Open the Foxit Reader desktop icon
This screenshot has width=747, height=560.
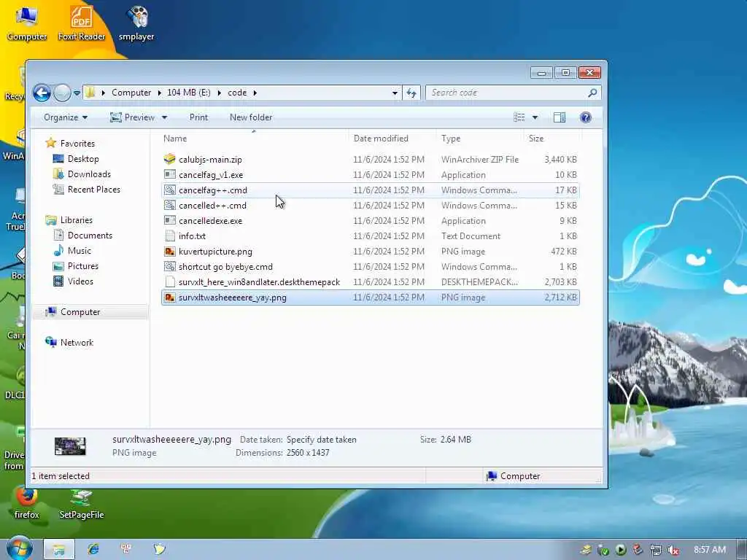coord(82,23)
